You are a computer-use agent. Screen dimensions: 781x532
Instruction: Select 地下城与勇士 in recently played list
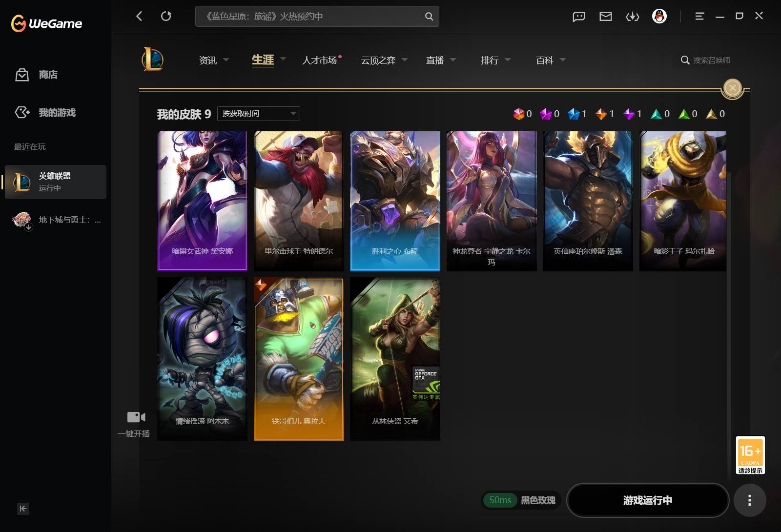click(x=56, y=220)
